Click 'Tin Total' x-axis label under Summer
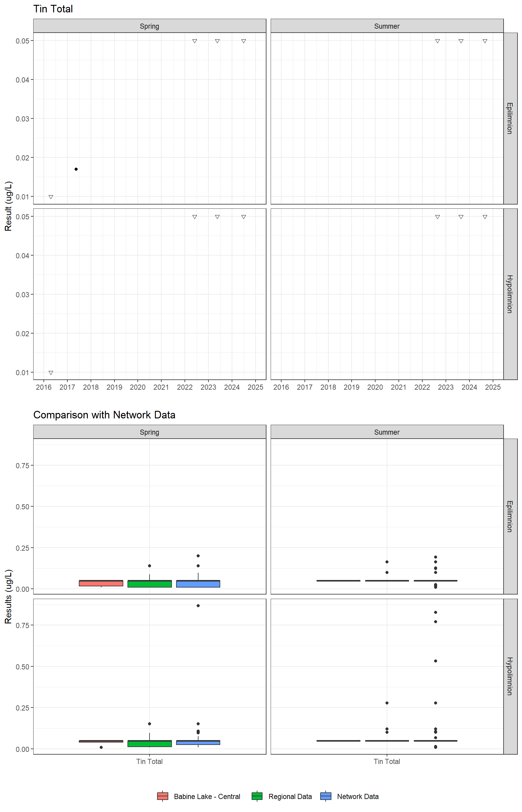This screenshot has width=522, height=812. [387, 762]
